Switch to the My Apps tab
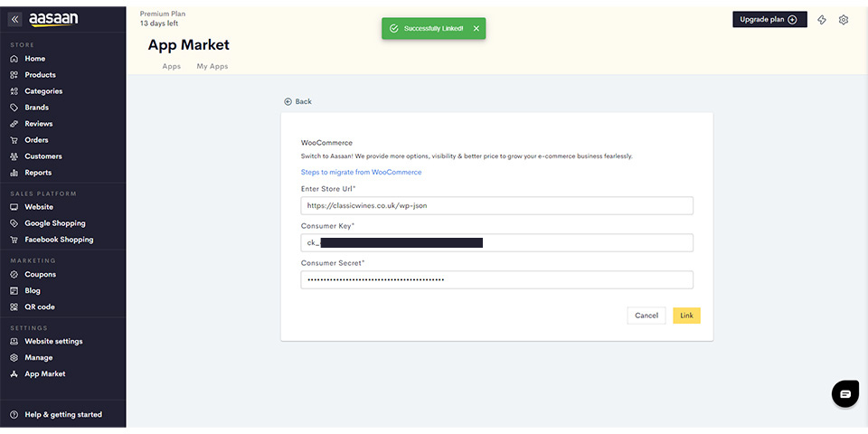This screenshot has height=434, width=868. point(212,66)
